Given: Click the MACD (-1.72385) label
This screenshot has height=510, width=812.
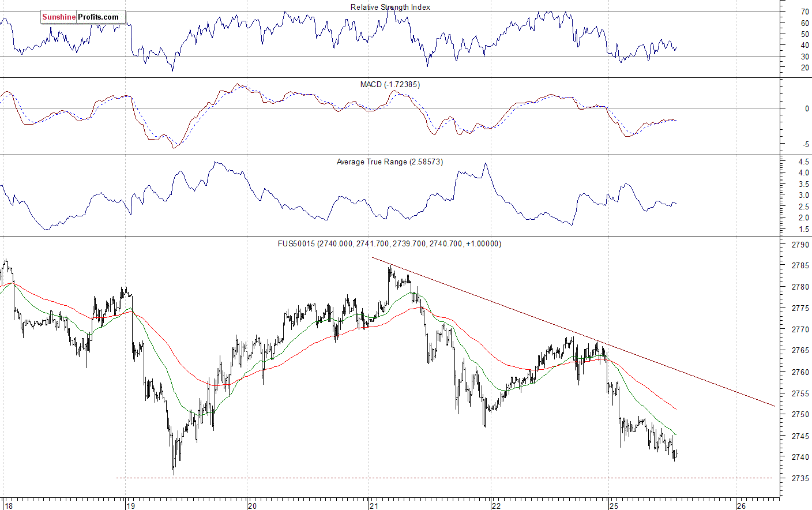Looking at the screenshot, I should pos(390,84).
